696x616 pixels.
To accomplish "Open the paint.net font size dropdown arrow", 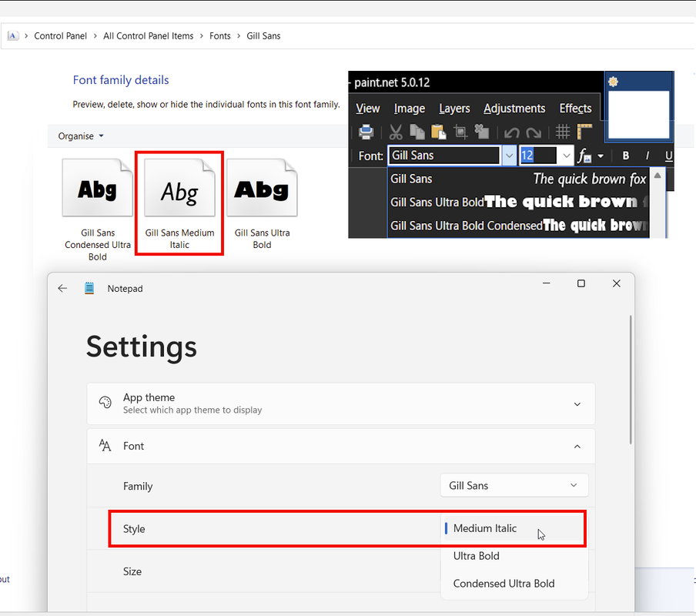I will click(567, 156).
